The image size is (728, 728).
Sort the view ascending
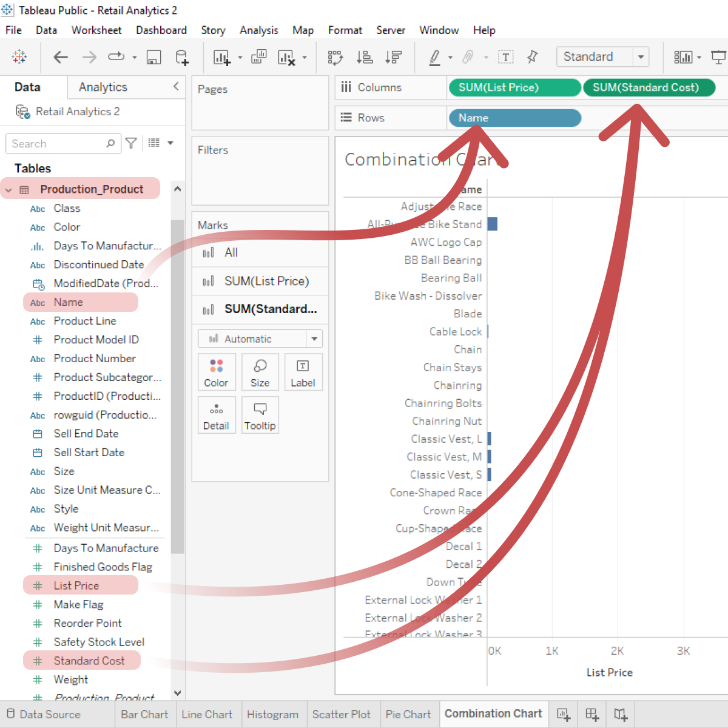click(365, 57)
